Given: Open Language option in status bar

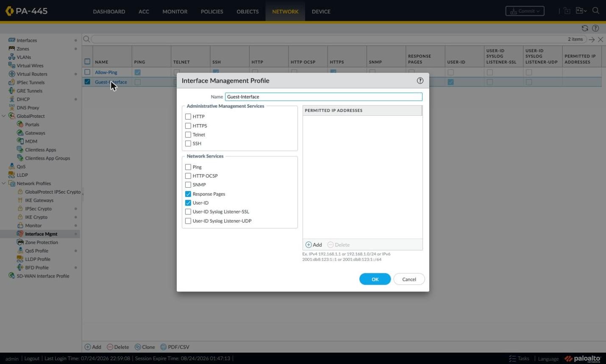Looking at the screenshot, I should pyautogui.click(x=548, y=358).
